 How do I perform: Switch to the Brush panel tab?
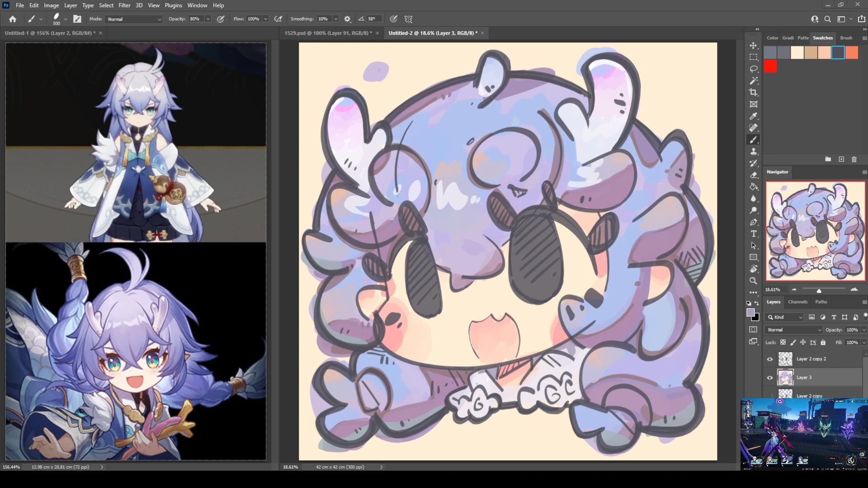tap(846, 38)
